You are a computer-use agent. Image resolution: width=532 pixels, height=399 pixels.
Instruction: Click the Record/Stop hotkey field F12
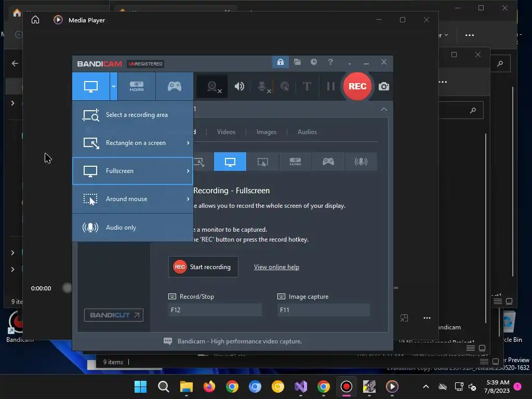(x=215, y=310)
